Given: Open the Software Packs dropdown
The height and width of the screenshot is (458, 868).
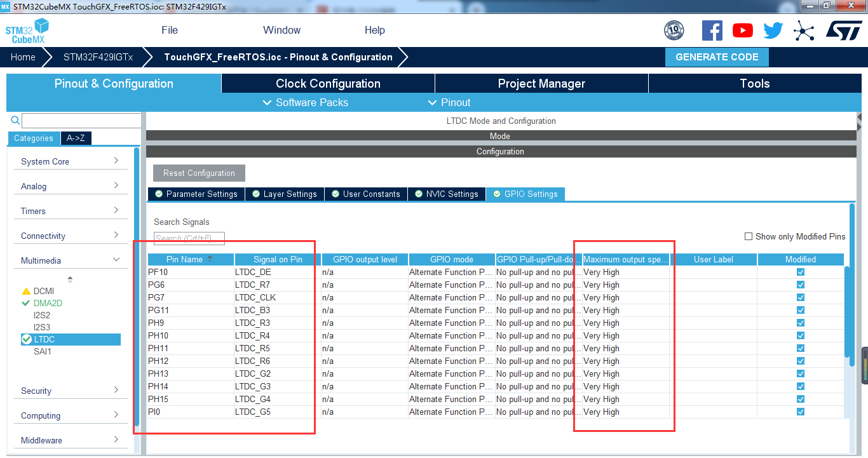Looking at the screenshot, I should [x=306, y=102].
